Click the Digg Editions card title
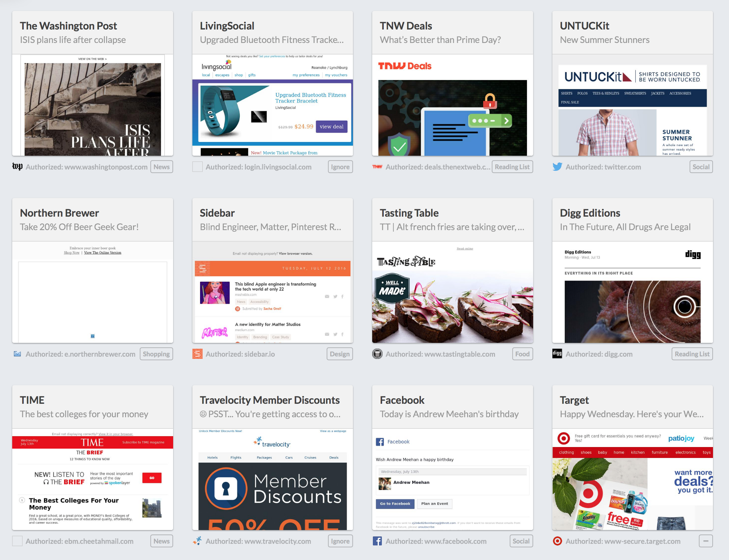 click(x=590, y=213)
